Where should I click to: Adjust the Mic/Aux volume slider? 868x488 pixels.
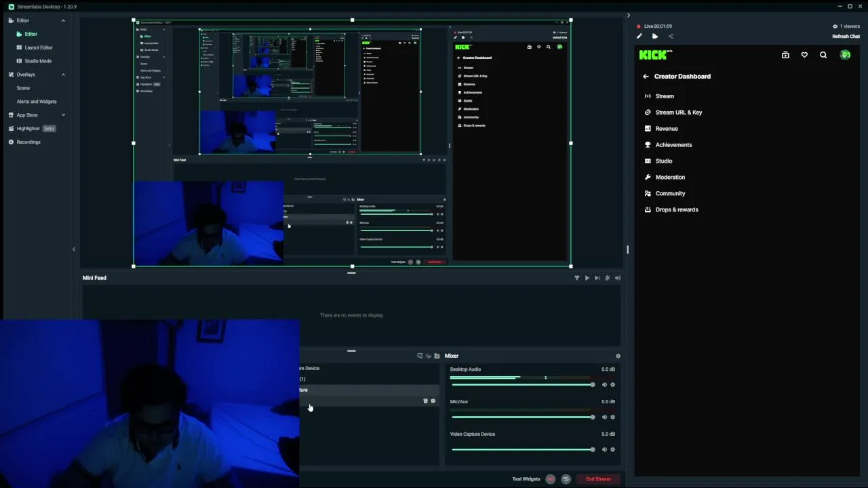pyautogui.click(x=523, y=418)
